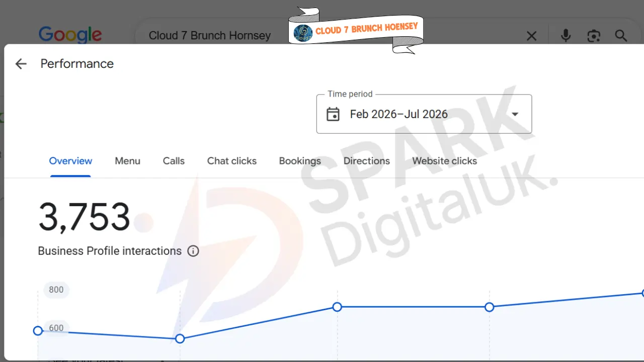Click the Performance heading
644x362 pixels.
coord(77,64)
